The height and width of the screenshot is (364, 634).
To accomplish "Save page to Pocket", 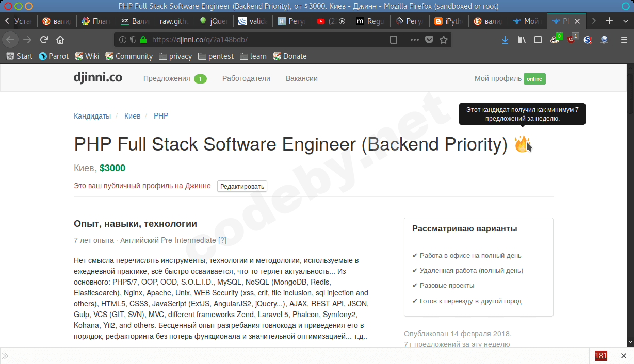I will [429, 40].
